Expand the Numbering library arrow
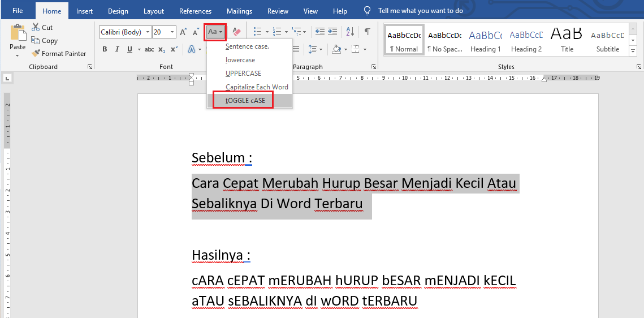The width and height of the screenshot is (644, 318). [286, 32]
